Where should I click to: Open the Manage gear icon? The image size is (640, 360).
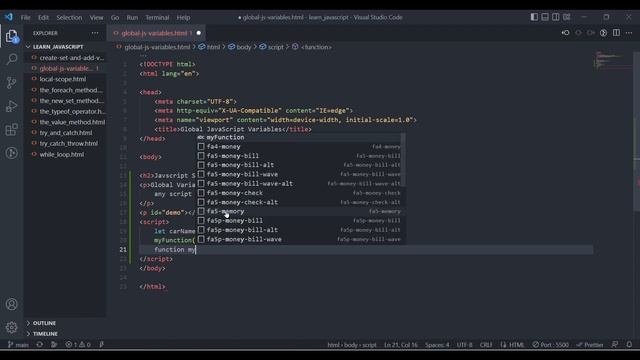[x=11, y=327]
